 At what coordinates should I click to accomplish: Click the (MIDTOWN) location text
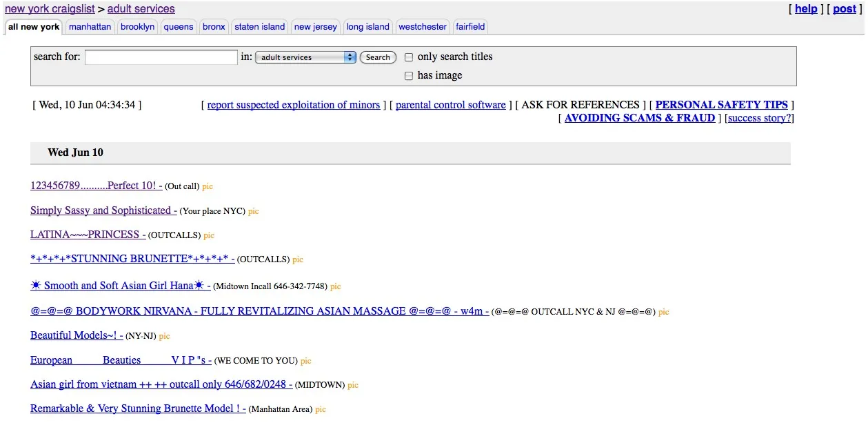pyautogui.click(x=320, y=385)
